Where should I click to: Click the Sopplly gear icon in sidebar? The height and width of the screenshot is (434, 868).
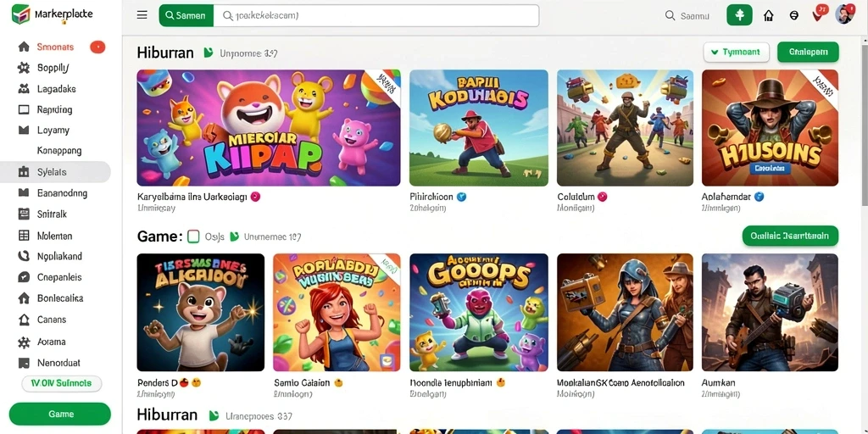(23, 68)
